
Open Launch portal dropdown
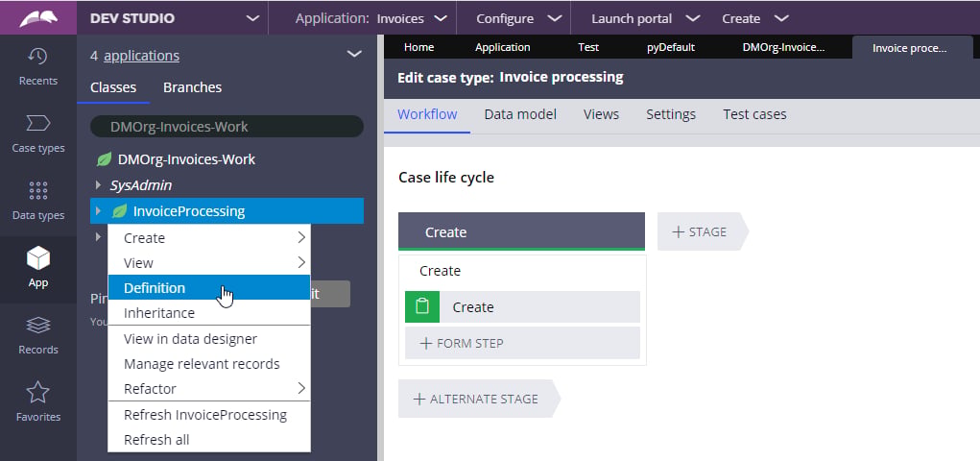tap(692, 18)
